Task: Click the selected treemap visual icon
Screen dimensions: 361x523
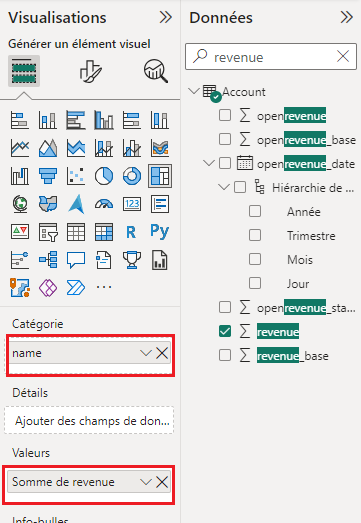Action: point(160,176)
